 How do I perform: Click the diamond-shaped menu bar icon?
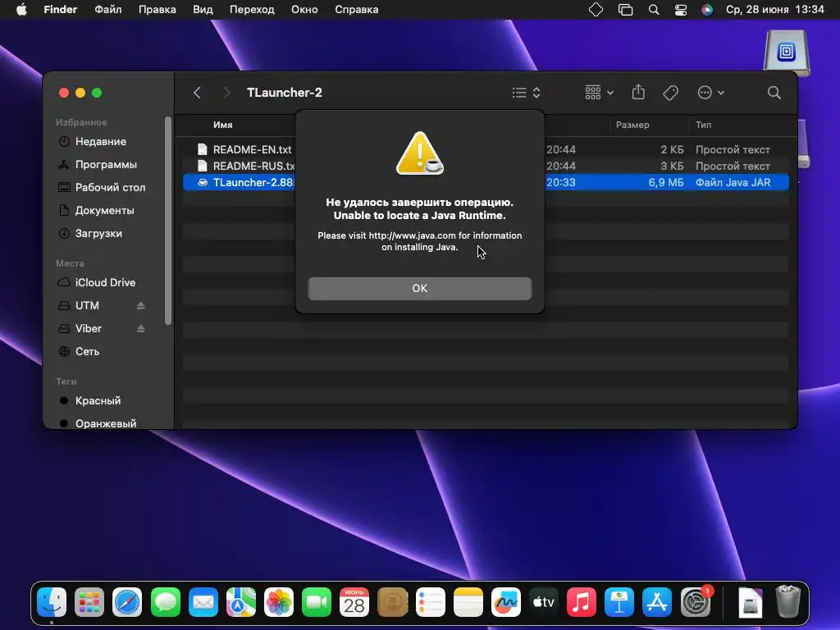(x=596, y=10)
